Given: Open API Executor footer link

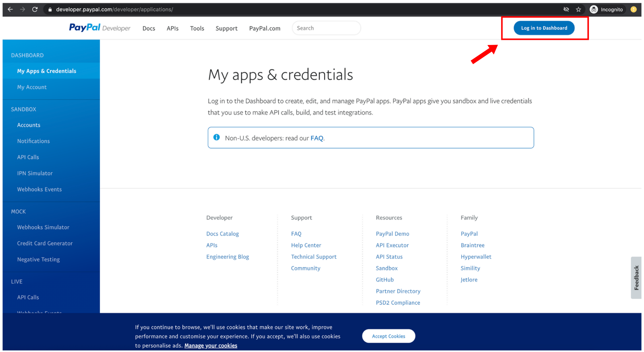Looking at the screenshot, I should pyautogui.click(x=392, y=245).
